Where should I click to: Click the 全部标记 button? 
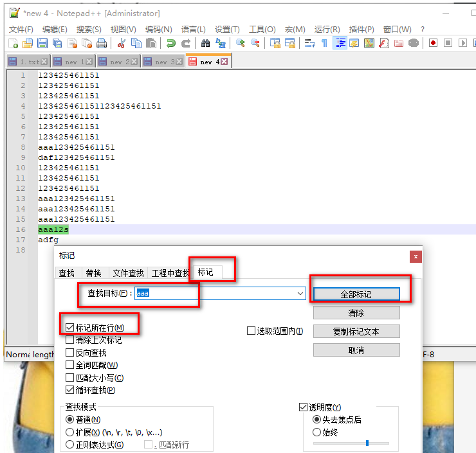(x=356, y=294)
